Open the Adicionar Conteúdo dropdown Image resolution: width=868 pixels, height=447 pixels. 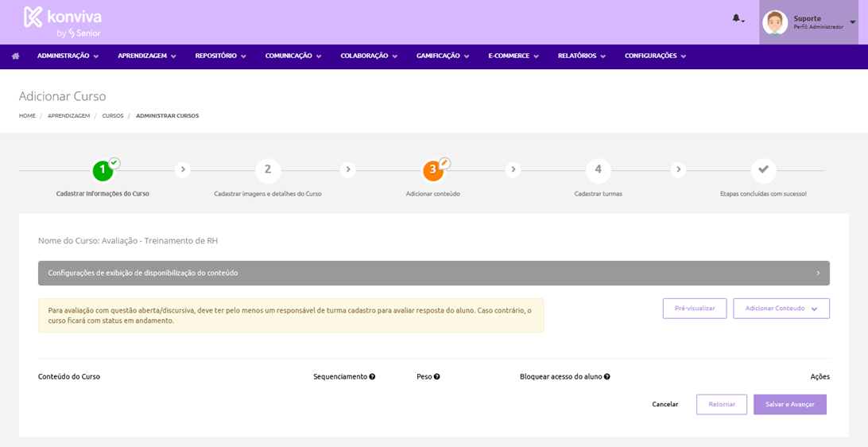pos(781,309)
